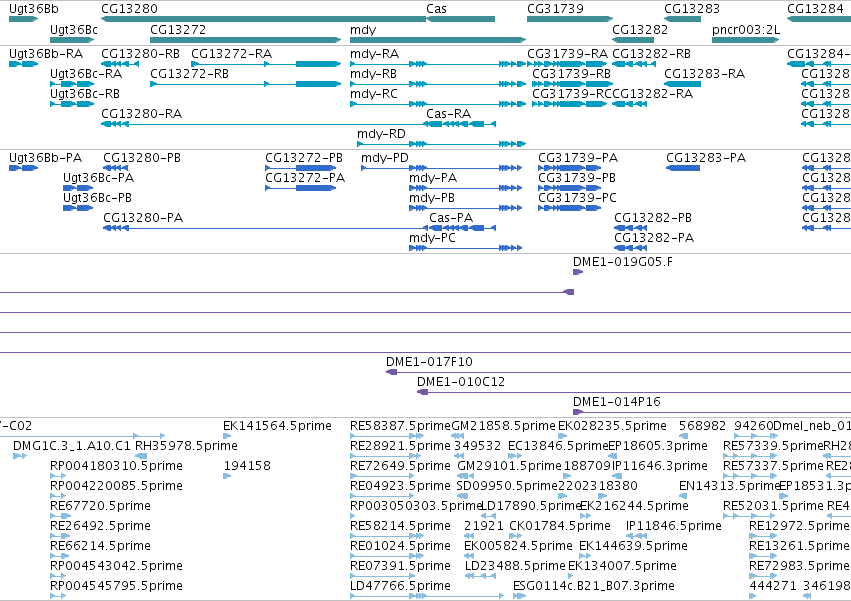Click EST DMG1C.3_1.A10.C1
The width and height of the screenshot is (851, 601).
(20, 457)
